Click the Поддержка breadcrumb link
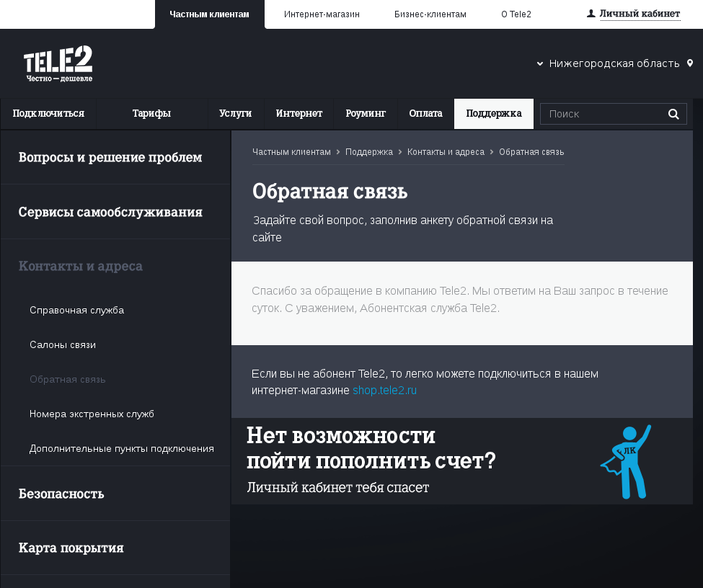Image resolution: width=703 pixels, height=588 pixels. (x=369, y=152)
